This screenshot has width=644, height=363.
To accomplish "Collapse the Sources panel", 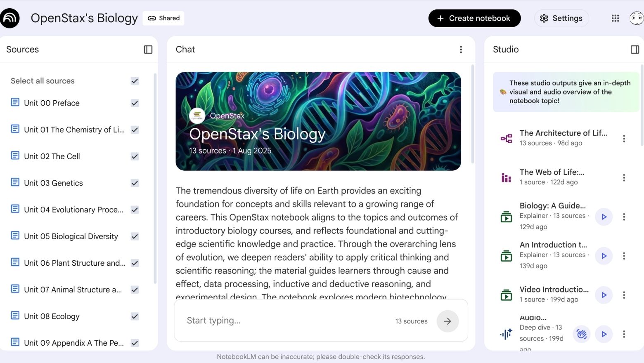I will tap(148, 49).
